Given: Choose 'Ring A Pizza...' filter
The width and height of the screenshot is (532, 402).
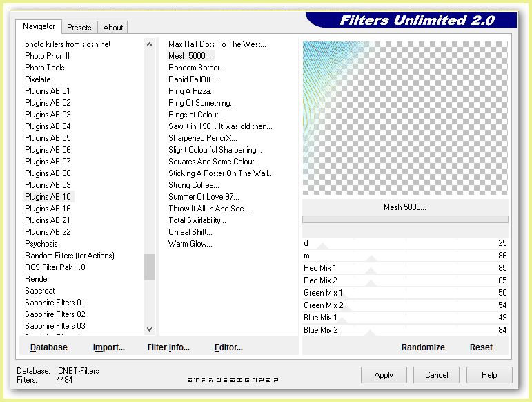Looking at the screenshot, I should 192,91.
